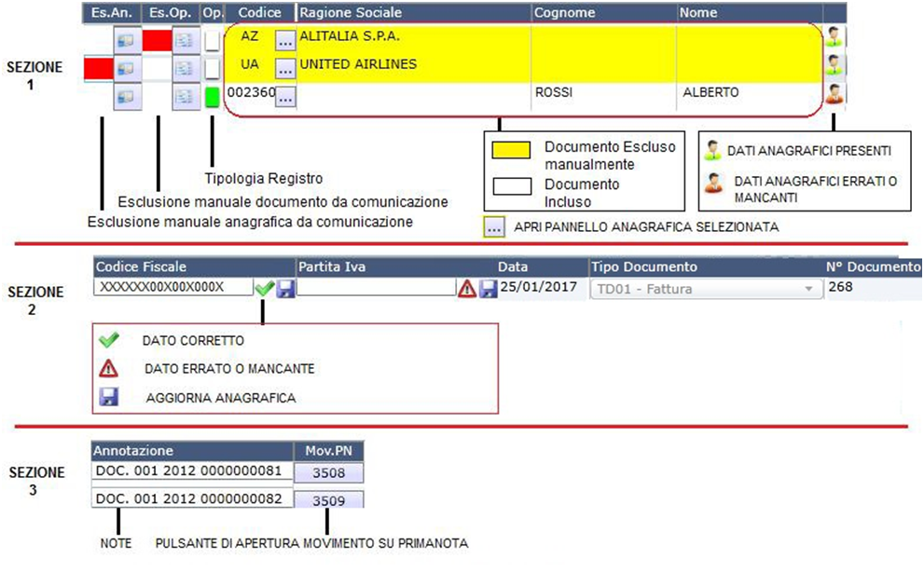This screenshot has width=924, height=586.
Task: Click the date value 25/01/2017
Action: click(x=539, y=287)
